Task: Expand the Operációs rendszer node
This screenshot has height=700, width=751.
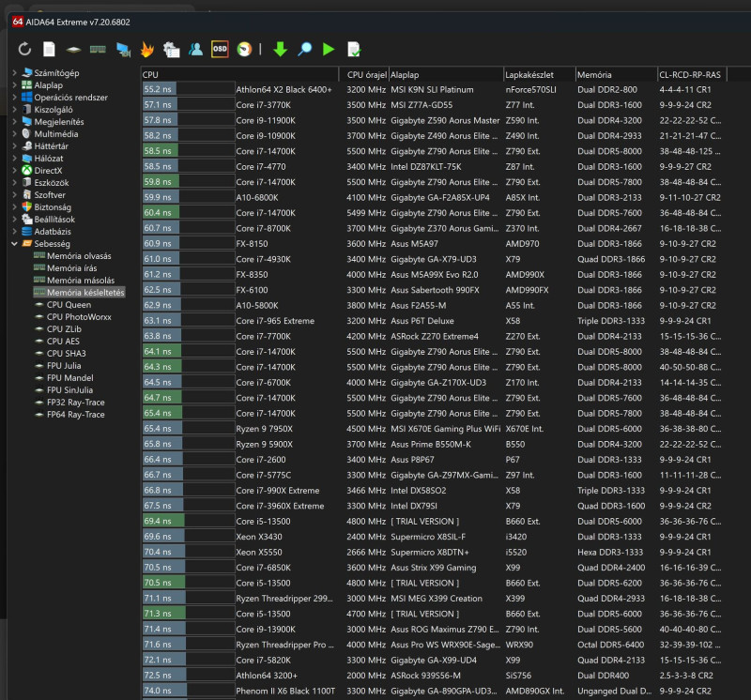Action: tap(14, 98)
